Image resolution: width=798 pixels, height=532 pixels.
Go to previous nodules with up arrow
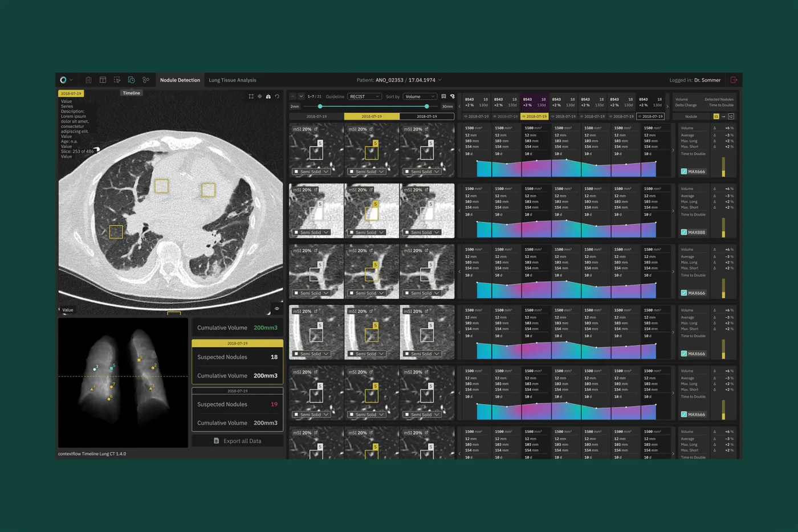[293, 96]
